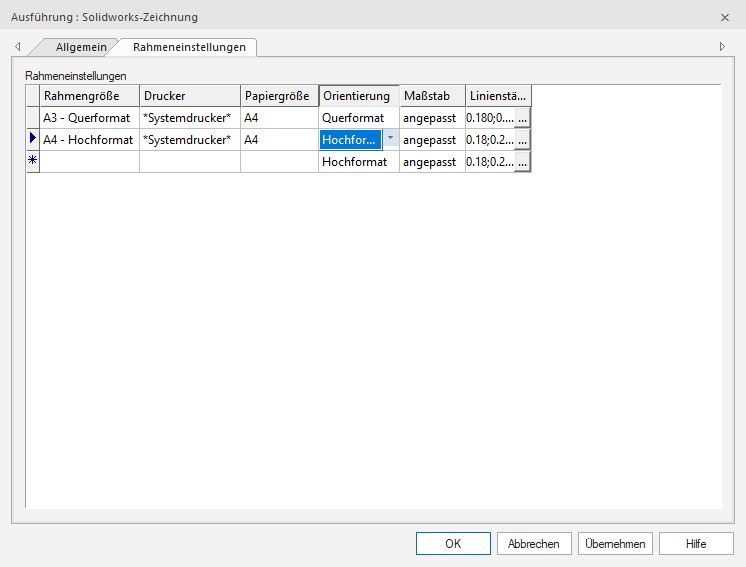Viewport: 746px width, 567px height.
Task: Click the Querformat orientation cell in first row
Action: point(358,118)
